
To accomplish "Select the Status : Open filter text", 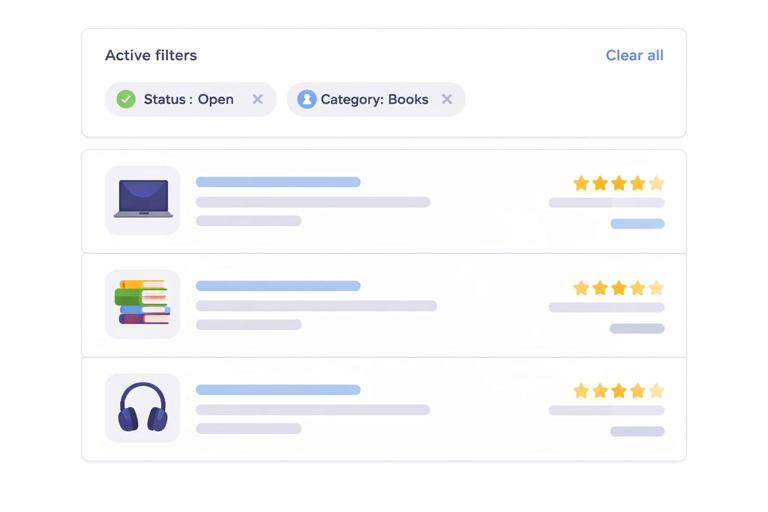I will (x=189, y=99).
